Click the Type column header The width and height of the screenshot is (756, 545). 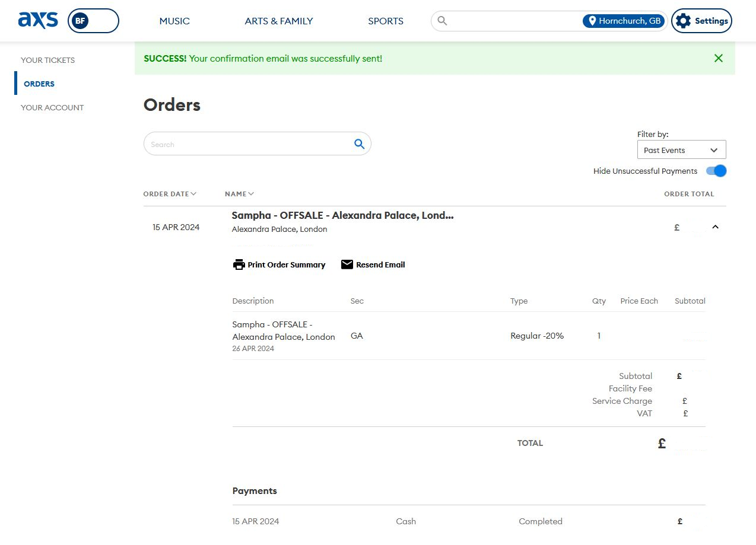[519, 301]
